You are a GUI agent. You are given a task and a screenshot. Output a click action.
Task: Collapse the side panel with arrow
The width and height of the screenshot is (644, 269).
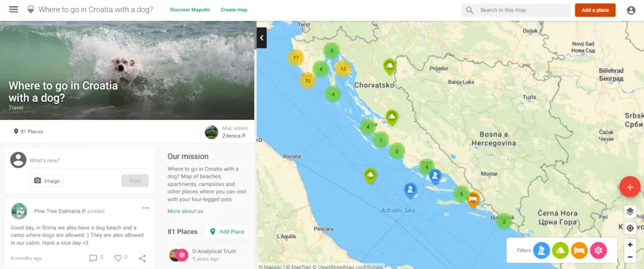click(262, 38)
